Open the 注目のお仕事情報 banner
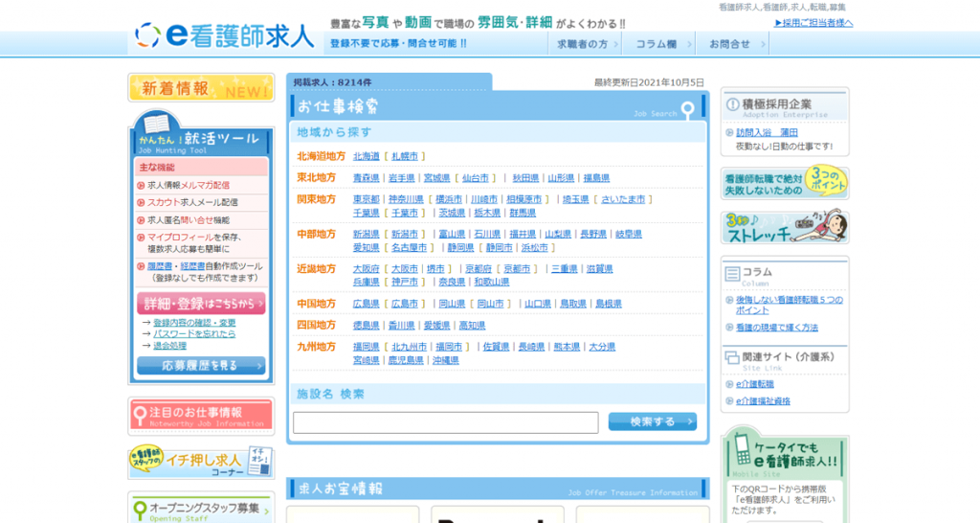 [201, 416]
